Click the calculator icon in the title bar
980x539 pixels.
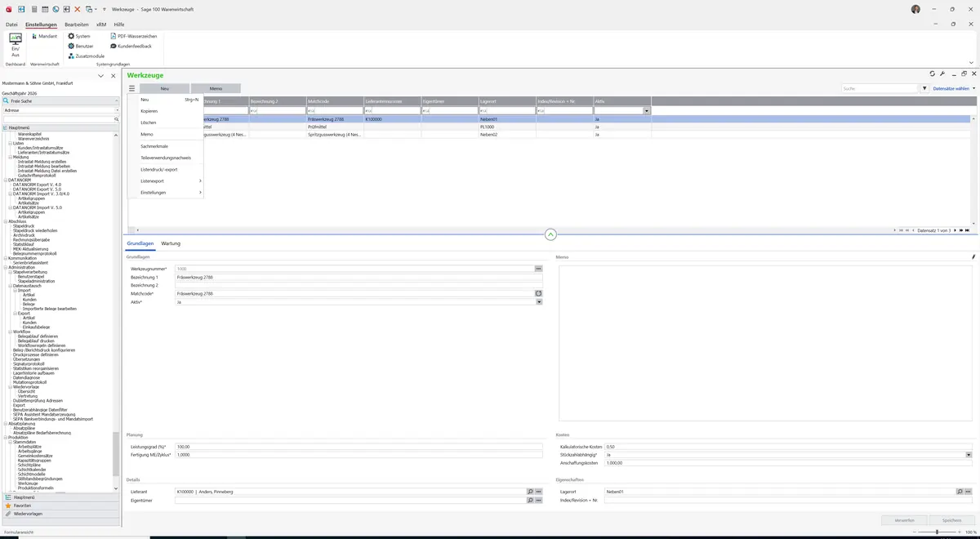point(33,9)
